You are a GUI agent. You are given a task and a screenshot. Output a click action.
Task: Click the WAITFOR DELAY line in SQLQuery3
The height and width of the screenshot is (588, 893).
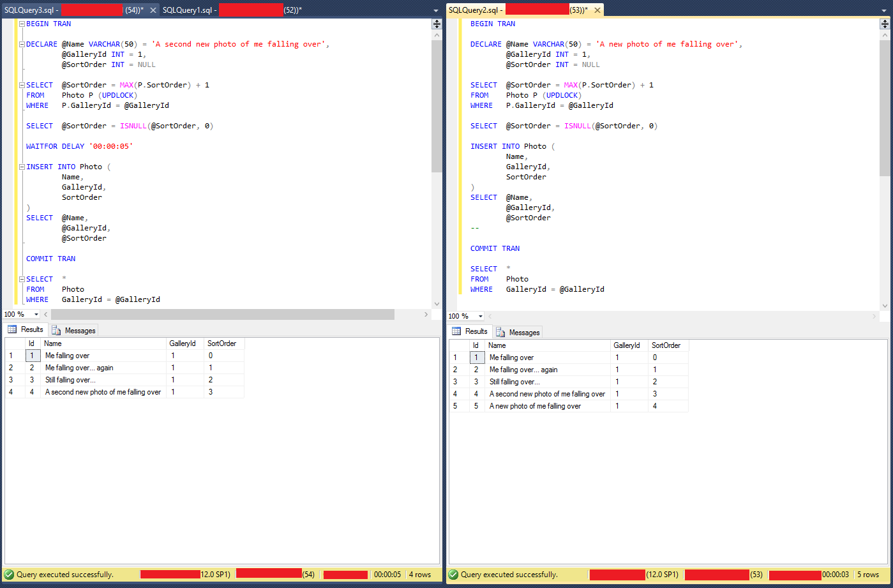79,146
